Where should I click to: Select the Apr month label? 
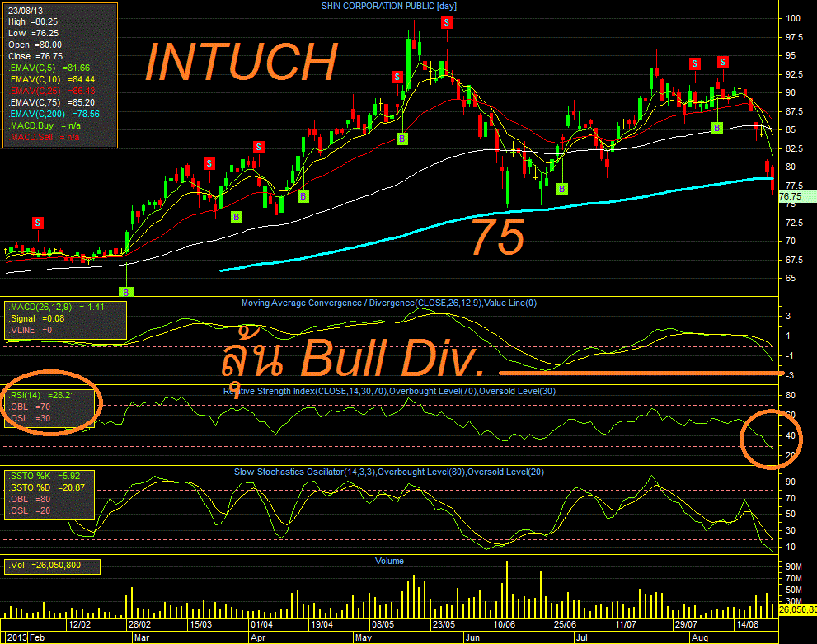(x=258, y=637)
